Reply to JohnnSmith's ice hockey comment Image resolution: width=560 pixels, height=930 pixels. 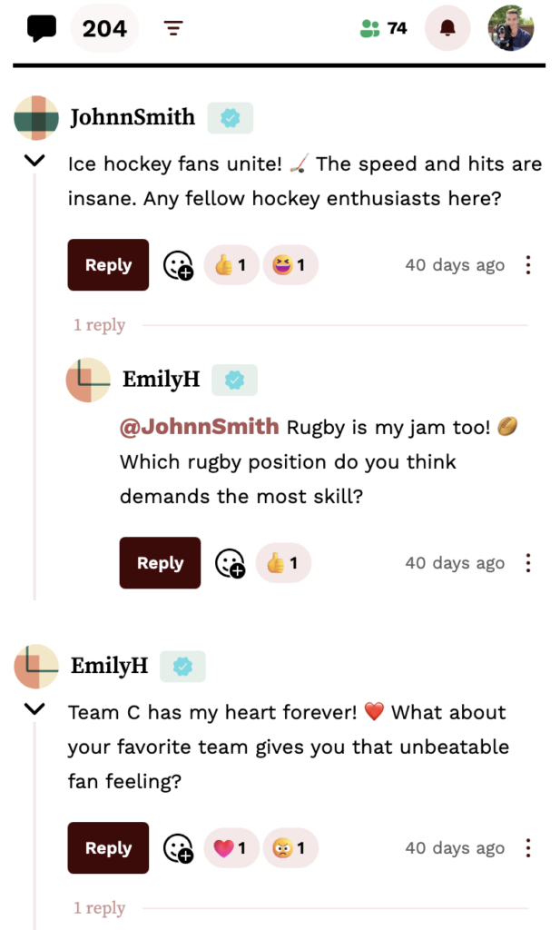point(108,265)
